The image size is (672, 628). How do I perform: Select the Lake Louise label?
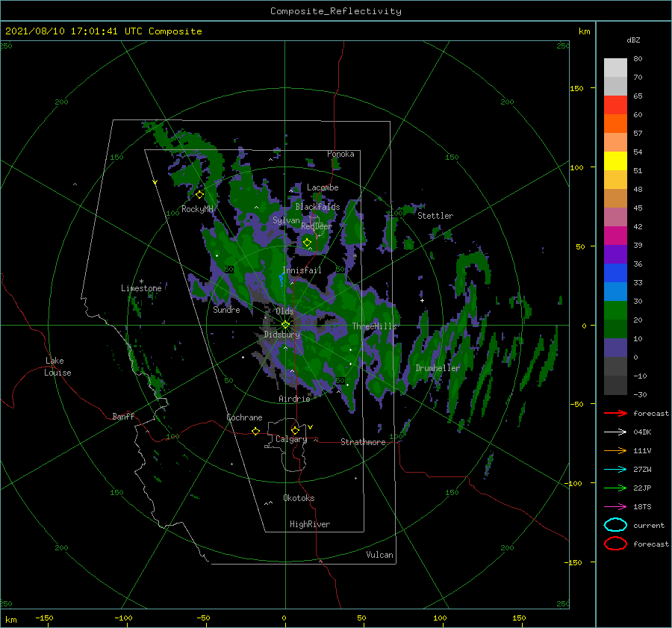click(58, 367)
